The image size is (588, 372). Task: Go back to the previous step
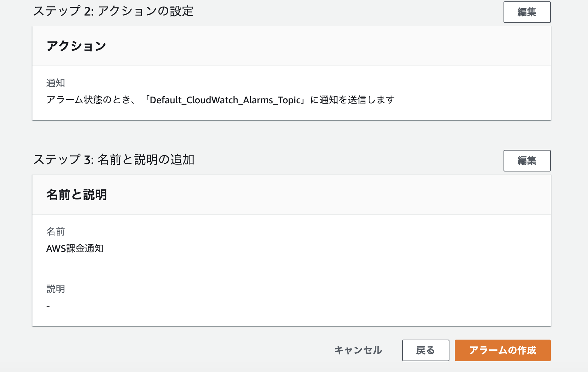click(425, 350)
